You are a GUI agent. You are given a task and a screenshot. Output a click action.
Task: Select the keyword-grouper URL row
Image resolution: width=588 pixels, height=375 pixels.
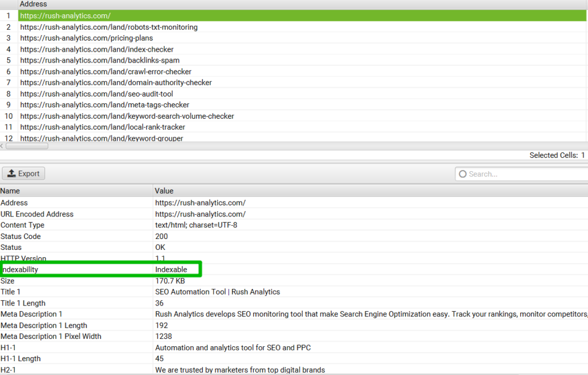101,138
